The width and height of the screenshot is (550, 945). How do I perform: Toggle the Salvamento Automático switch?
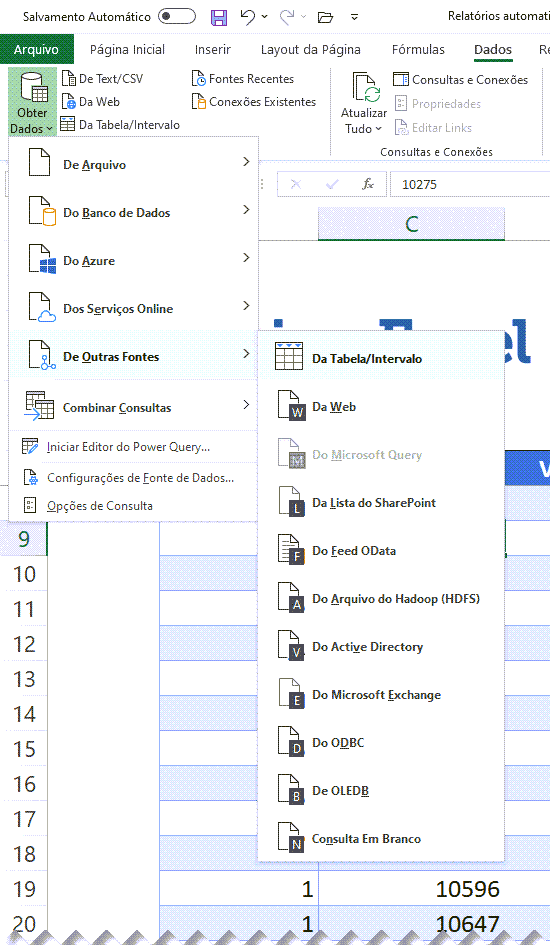pos(177,16)
